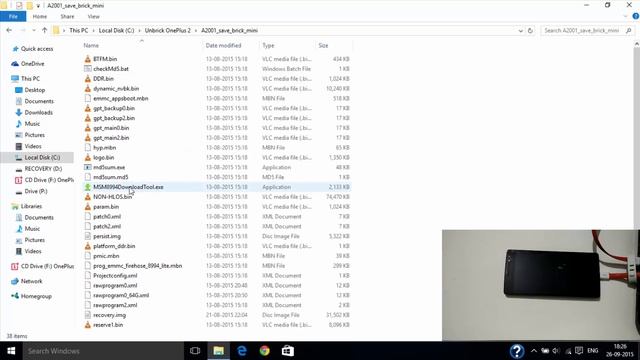Click the Forward navigation arrow
Viewport: 640px width, 360px height.
(x=23, y=31)
